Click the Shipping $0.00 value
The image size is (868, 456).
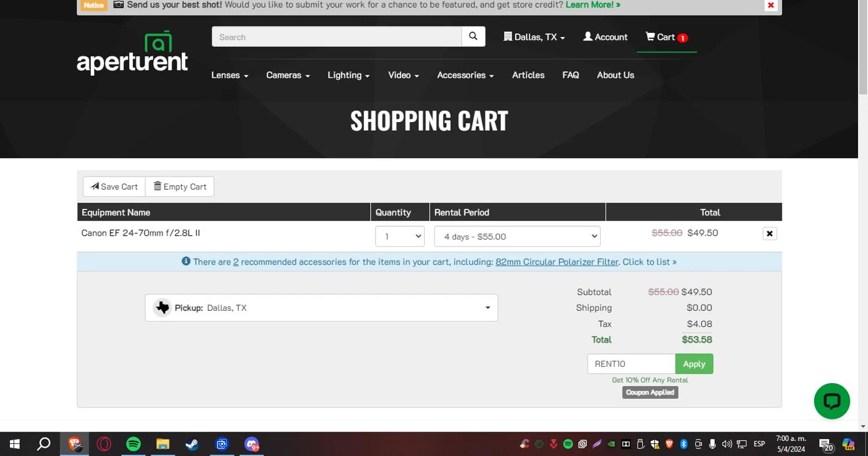tap(700, 308)
